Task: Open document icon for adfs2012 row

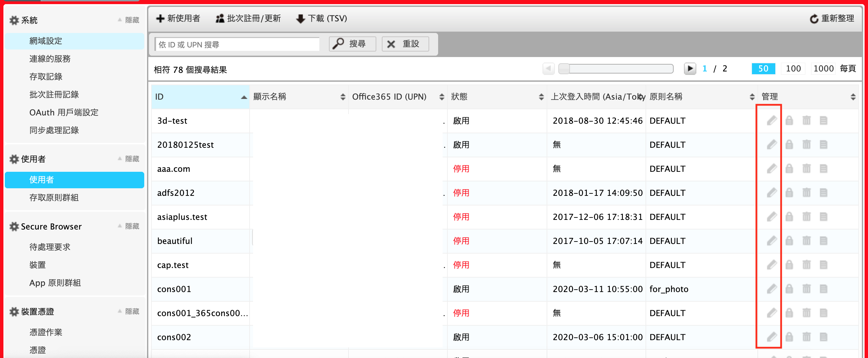Action: tap(823, 193)
